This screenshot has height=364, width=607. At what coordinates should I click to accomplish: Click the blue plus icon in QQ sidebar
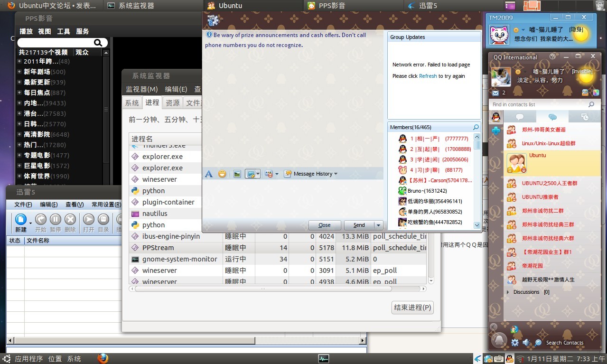pos(496,131)
